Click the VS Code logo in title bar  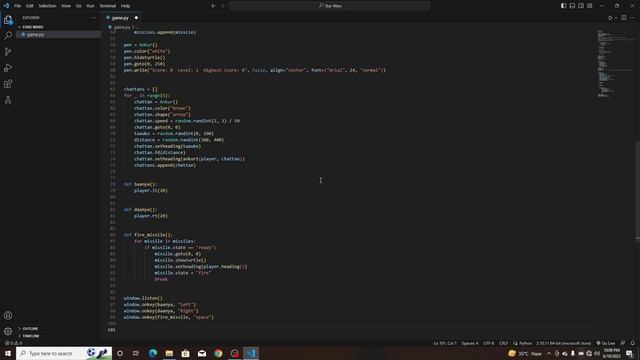(6, 6)
